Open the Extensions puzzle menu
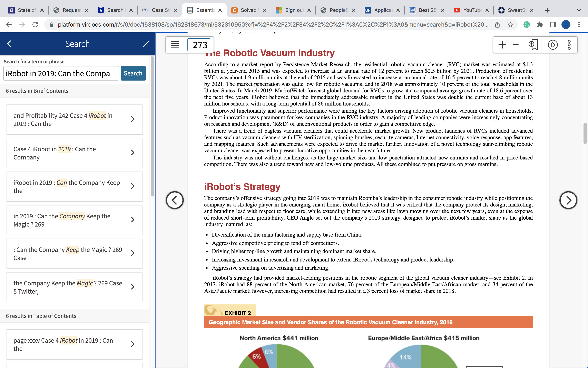This screenshot has width=588, height=368. (x=540, y=25)
